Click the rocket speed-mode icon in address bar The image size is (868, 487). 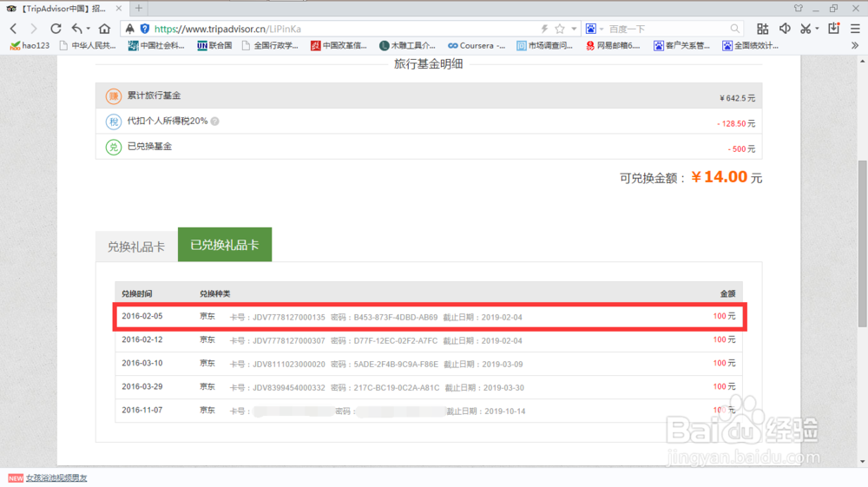pyautogui.click(x=129, y=29)
